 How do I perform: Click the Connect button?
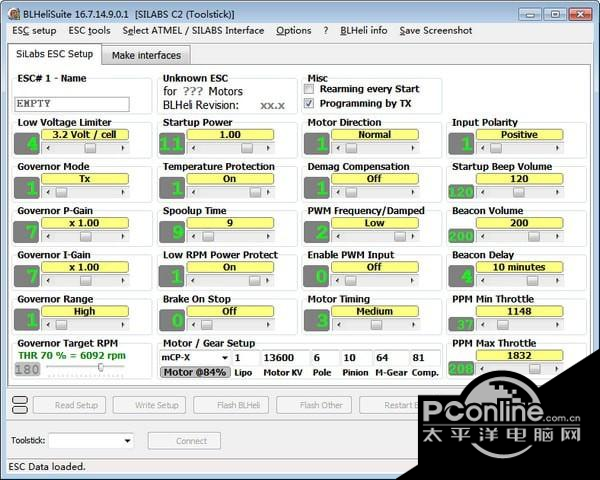point(184,441)
